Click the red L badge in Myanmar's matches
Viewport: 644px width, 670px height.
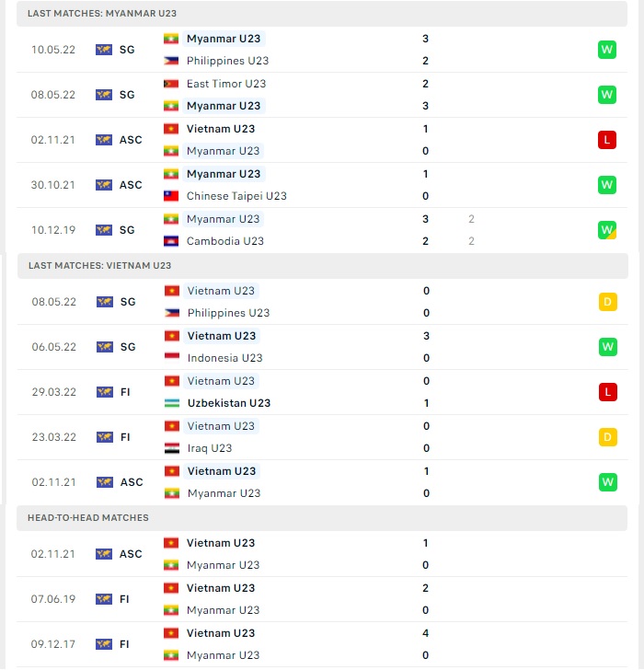point(607,140)
